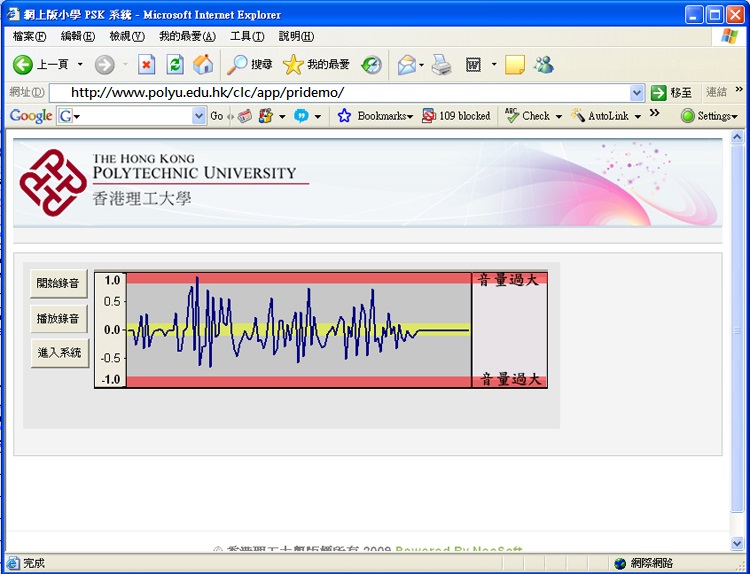
Task: Click the 109 blocked popup blocker
Action: (456, 116)
